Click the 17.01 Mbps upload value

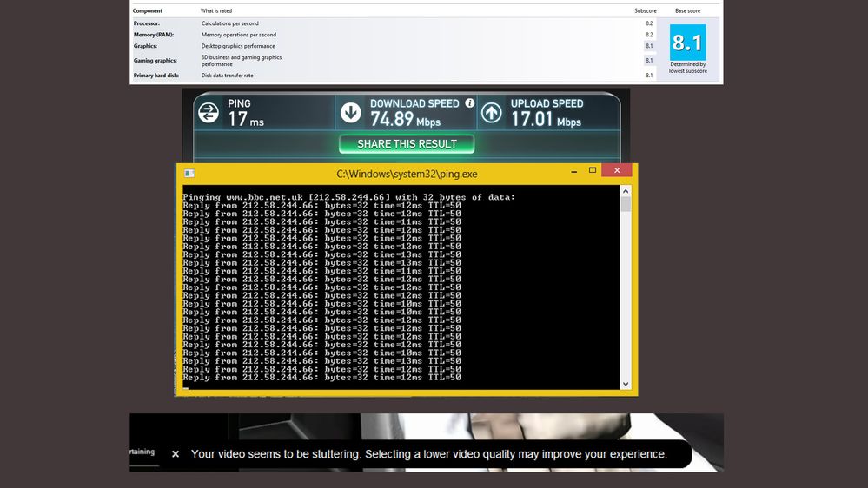coord(546,119)
